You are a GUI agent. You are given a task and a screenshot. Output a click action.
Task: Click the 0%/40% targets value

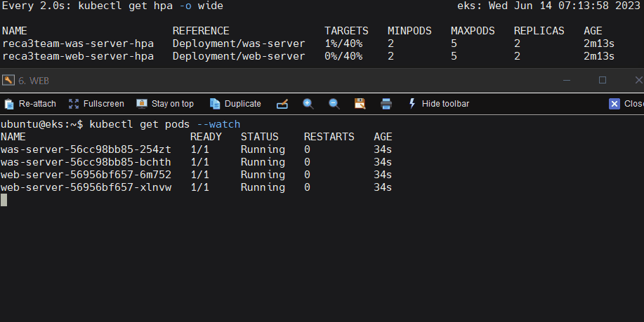click(343, 56)
